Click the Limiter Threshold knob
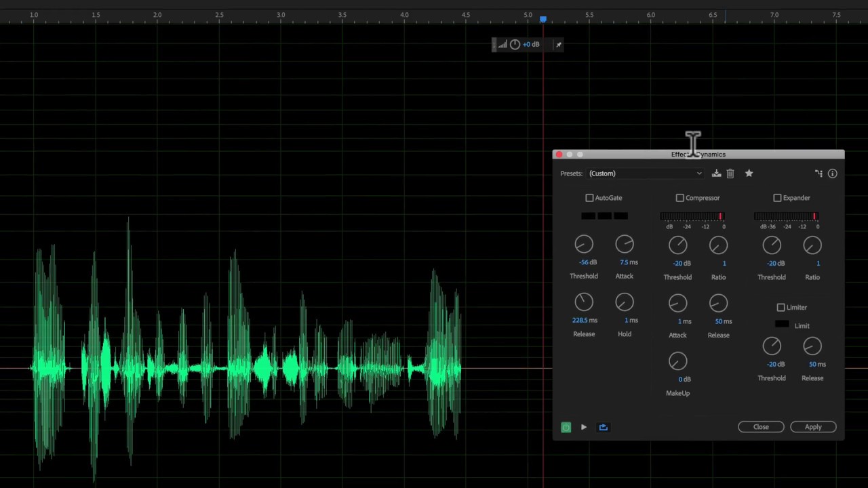Screen dimensions: 868x488 coord(772,346)
